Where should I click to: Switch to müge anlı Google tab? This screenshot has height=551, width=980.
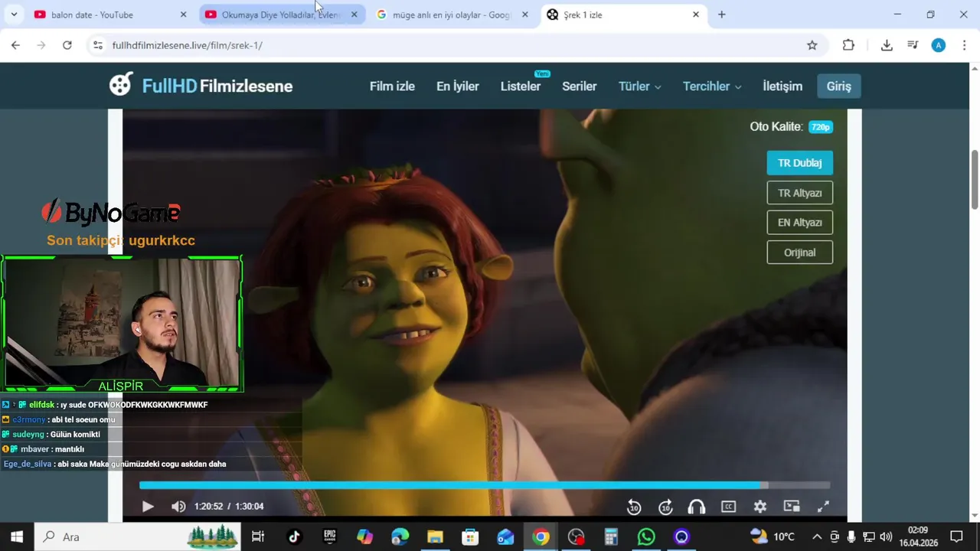tap(452, 15)
